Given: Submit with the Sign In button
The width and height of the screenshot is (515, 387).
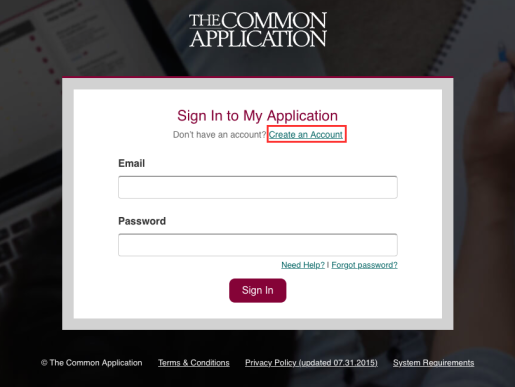Looking at the screenshot, I should coord(258,290).
